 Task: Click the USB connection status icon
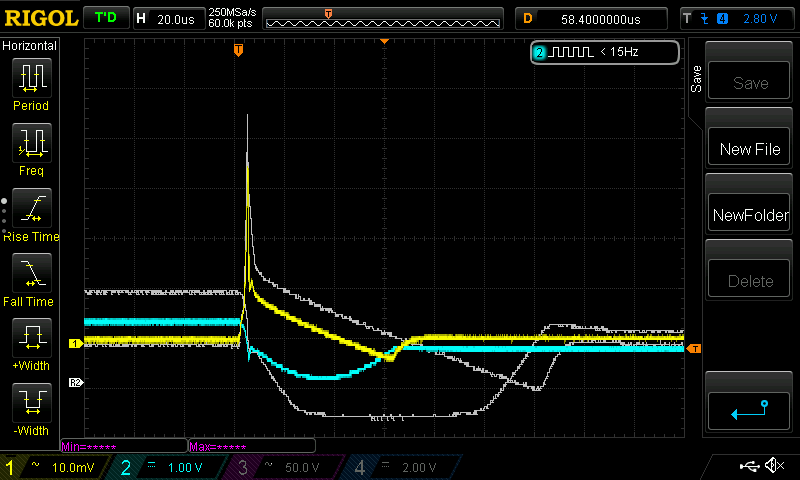pos(749,465)
